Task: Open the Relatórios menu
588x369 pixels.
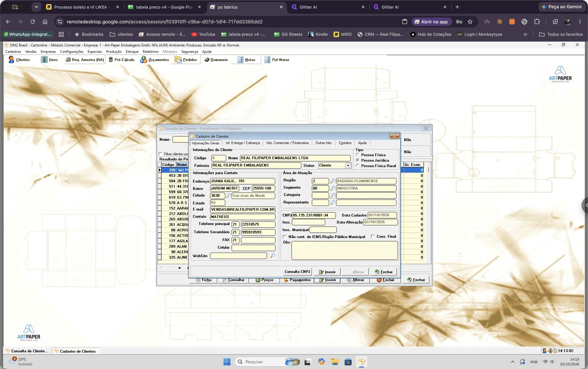Action: click(151, 51)
